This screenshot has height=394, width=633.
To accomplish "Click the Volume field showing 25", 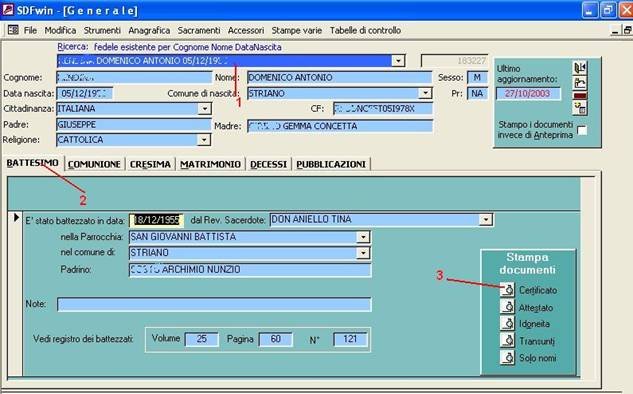I will (x=201, y=339).
